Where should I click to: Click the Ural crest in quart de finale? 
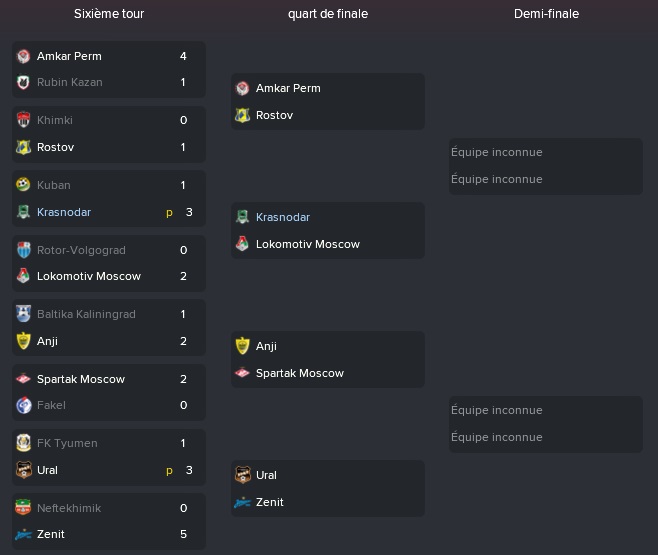tap(243, 475)
